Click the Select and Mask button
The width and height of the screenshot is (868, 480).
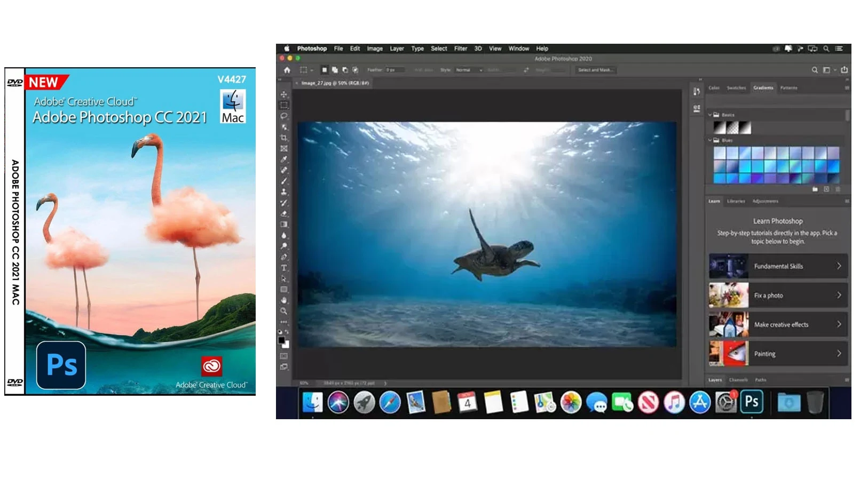(x=595, y=70)
